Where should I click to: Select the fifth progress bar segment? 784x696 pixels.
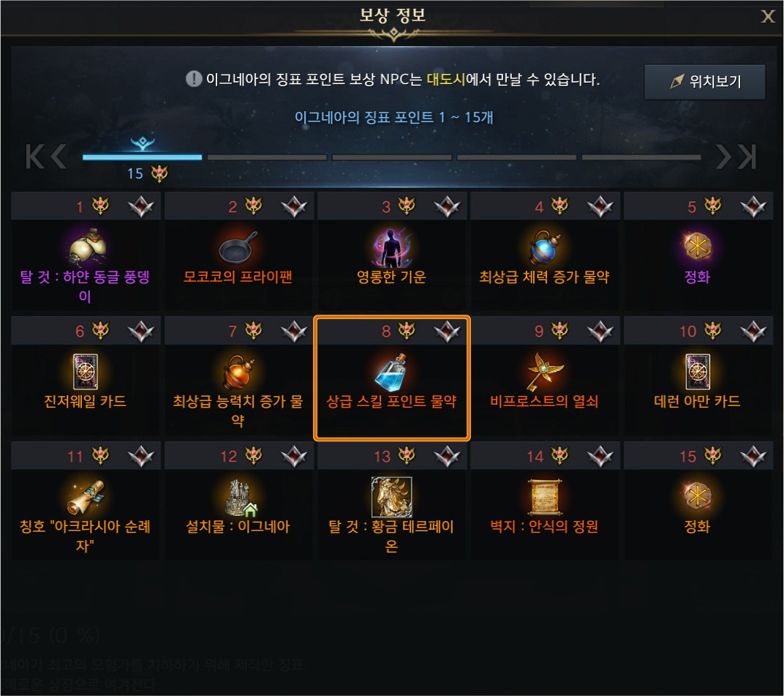point(641,157)
